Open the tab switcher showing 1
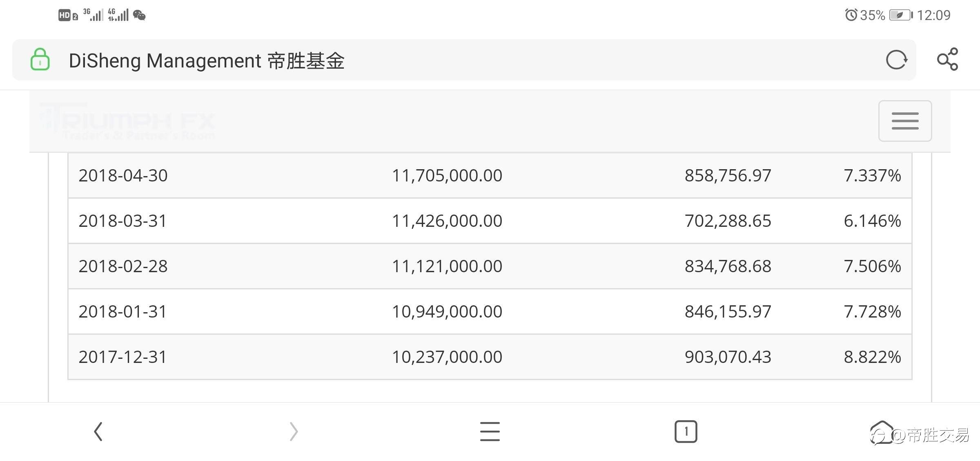This screenshot has width=980, height=461. point(686,432)
